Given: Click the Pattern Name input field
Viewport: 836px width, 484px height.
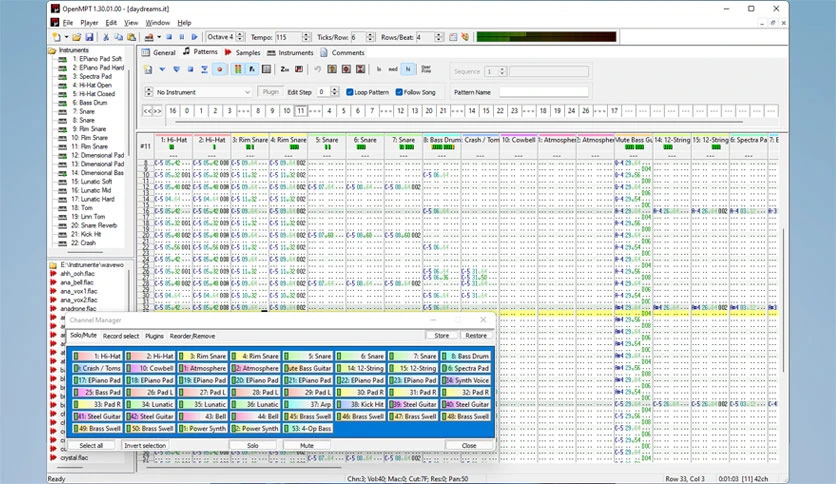Looking at the screenshot, I should point(543,92).
